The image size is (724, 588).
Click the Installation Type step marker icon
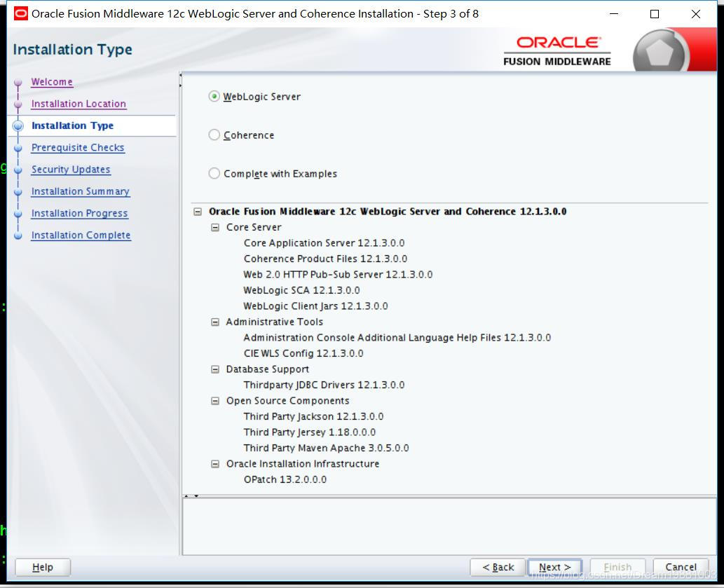[18, 126]
